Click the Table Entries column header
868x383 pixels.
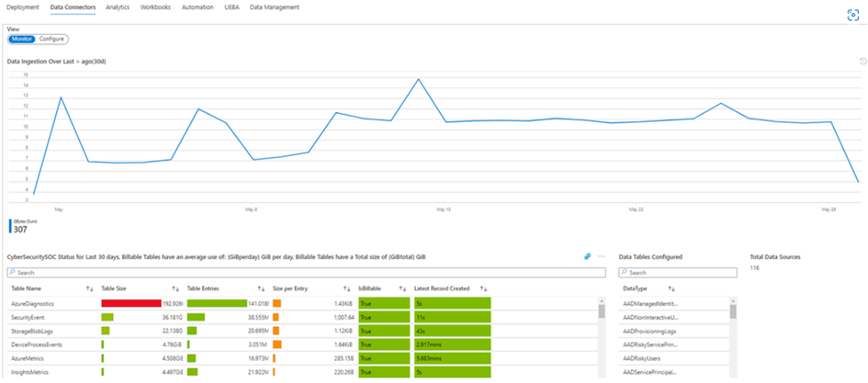[203, 289]
